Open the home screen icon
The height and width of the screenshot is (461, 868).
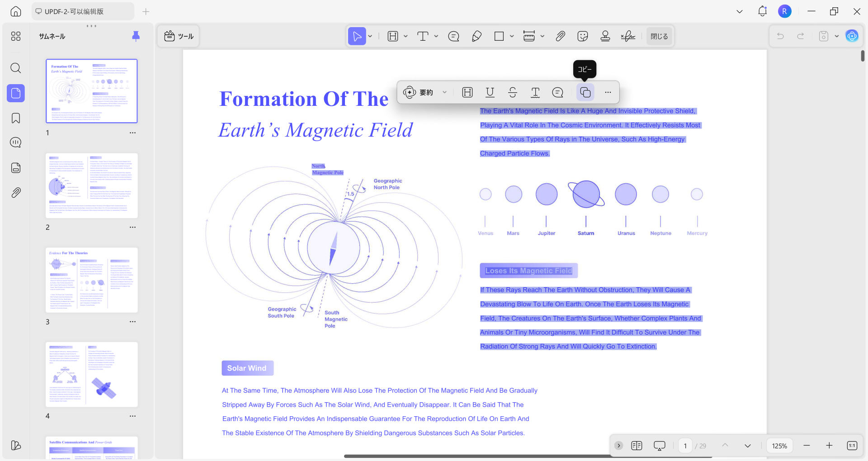click(x=16, y=11)
